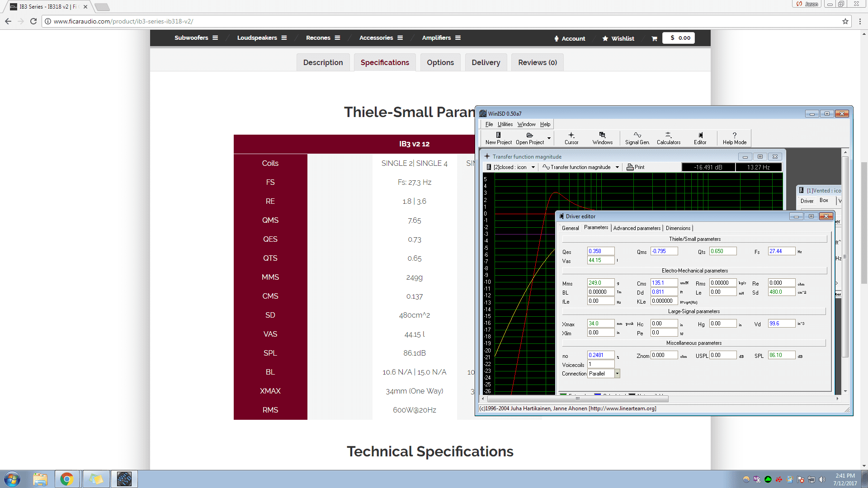Click the Fs value field

tap(782, 251)
